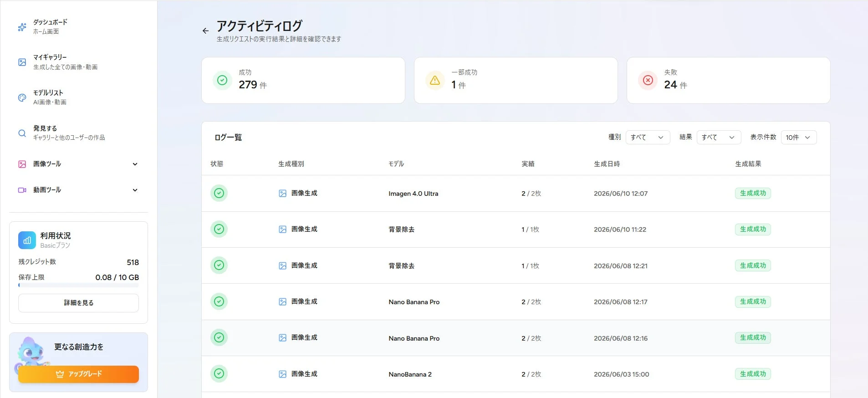Select 動画ツール menu item
The height and width of the screenshot is (398, 868).
[78, 190]
